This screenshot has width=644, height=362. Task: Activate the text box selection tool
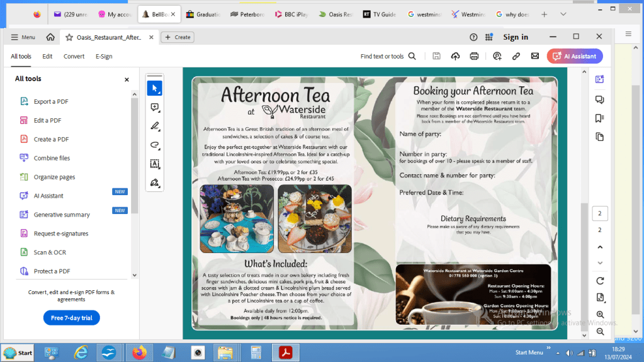[x=154, y=164]
